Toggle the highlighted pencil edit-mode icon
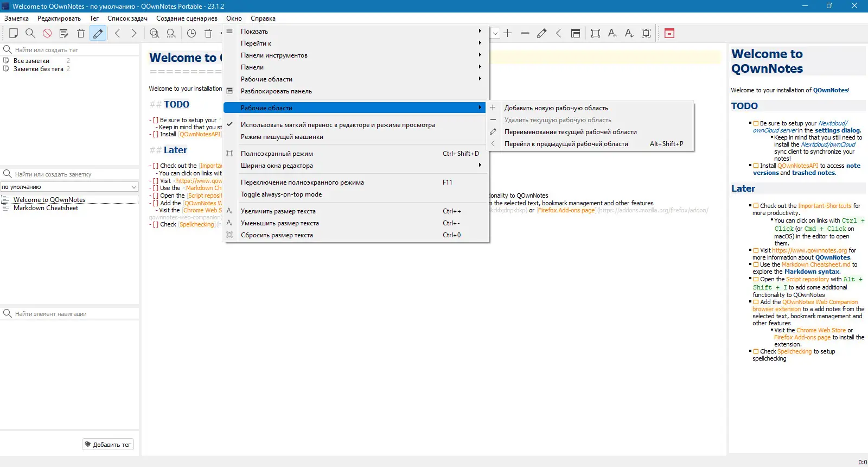Image resolution: width=868 pixels, height=467 pixels. (x=98, y=33)
